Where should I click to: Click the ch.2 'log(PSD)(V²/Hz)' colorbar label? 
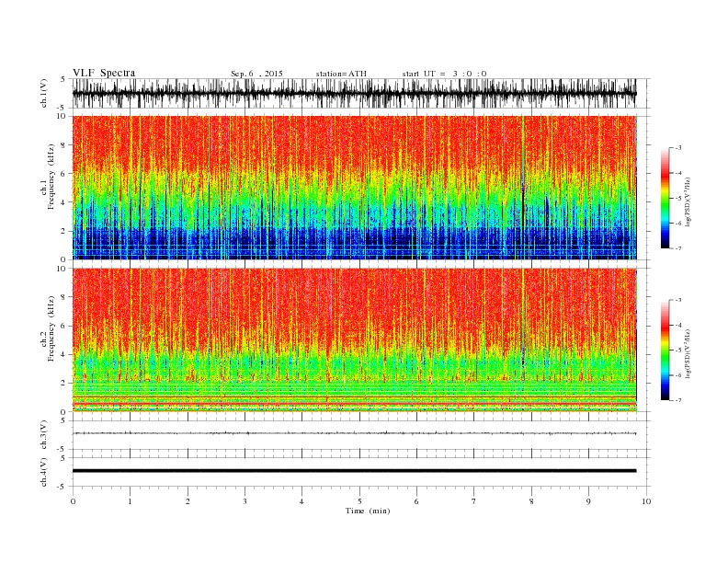click(688, 353)
